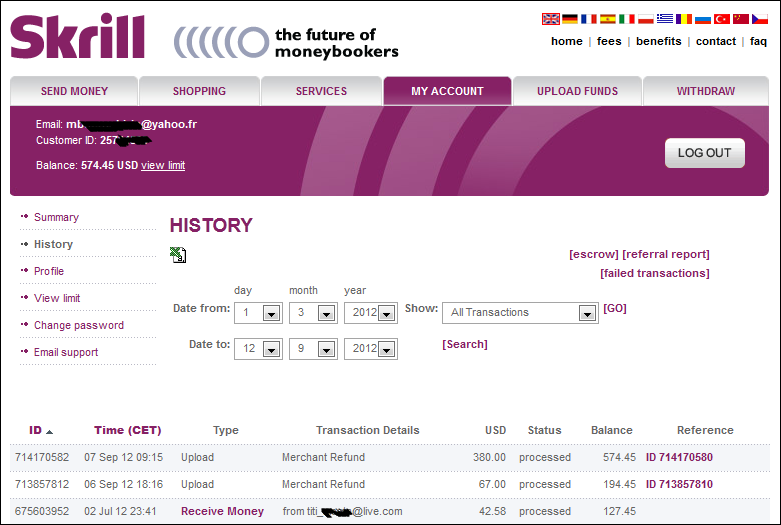Click the [GO] link
The width and height of the screenshot is (781, 525).
(615, 308)
